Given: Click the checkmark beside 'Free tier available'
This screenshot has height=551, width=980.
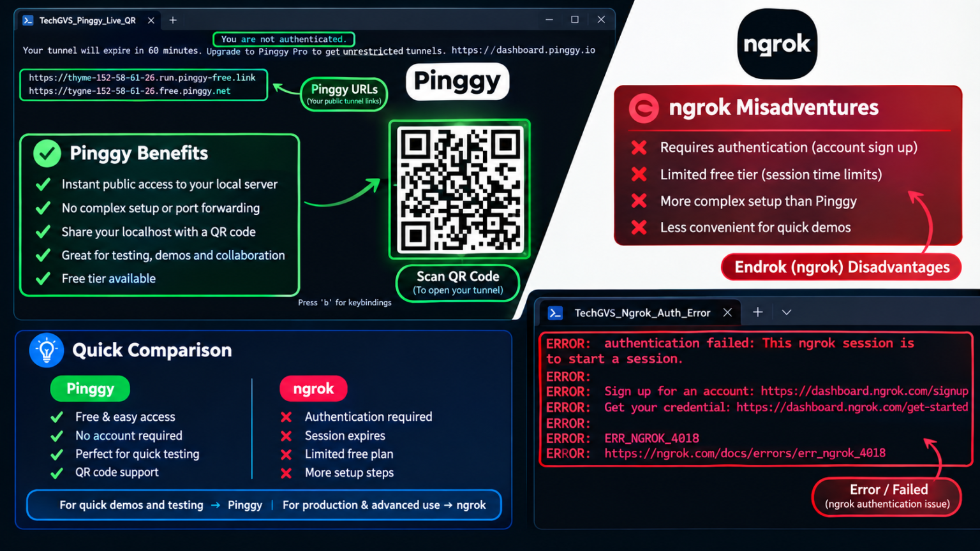Looking at the screenshot, I should click(x=43, y=279).
